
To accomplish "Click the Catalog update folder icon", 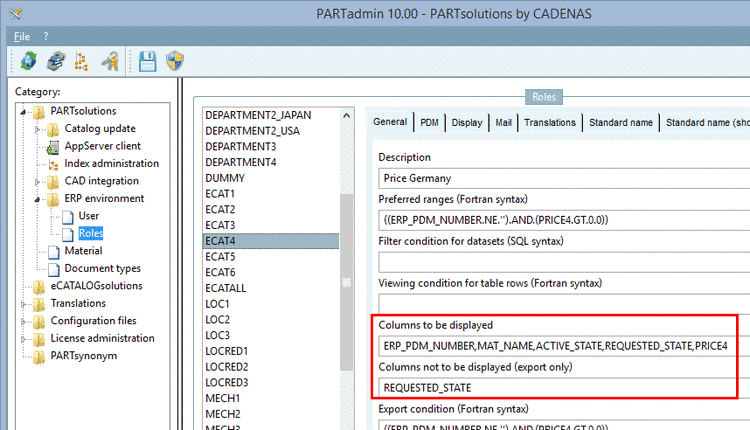I will pos(53,129).
